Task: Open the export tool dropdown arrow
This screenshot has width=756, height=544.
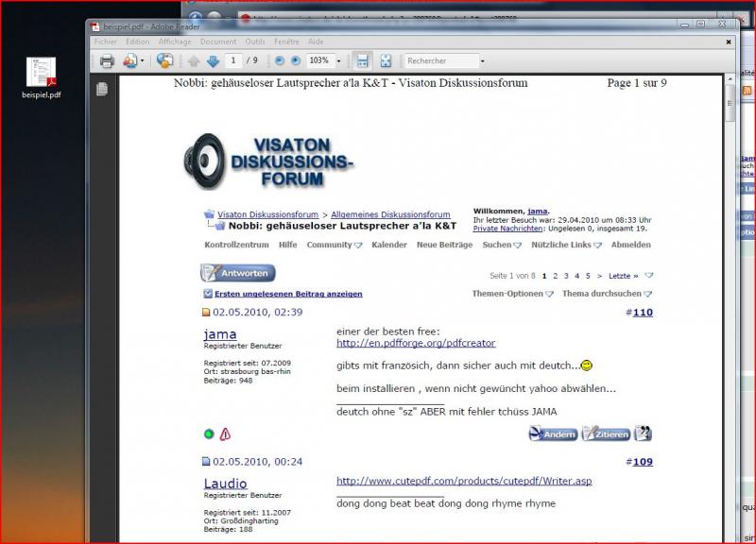Action: pyautogui.click(x=142, y=60)
